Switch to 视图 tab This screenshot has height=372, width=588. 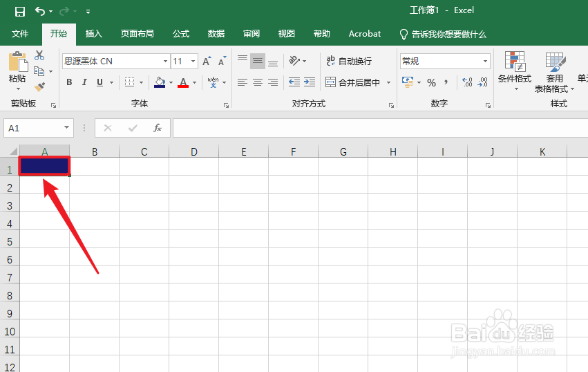286,34
